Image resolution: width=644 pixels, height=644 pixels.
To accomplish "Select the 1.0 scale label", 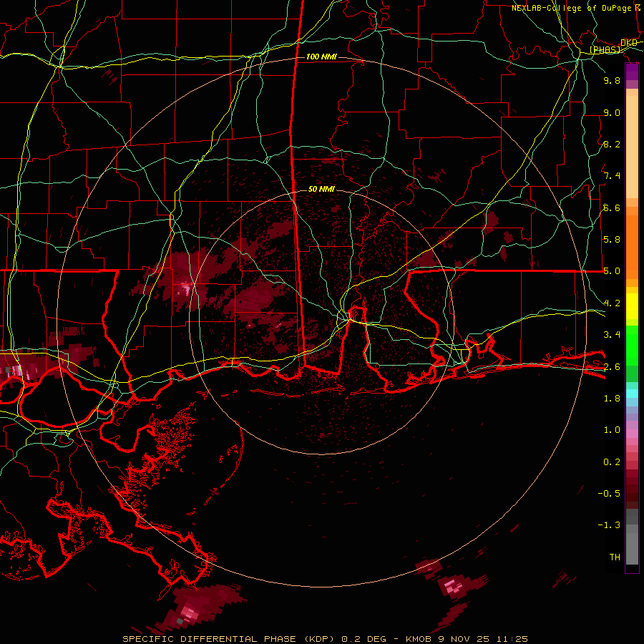I will click(x=612, y=430).
